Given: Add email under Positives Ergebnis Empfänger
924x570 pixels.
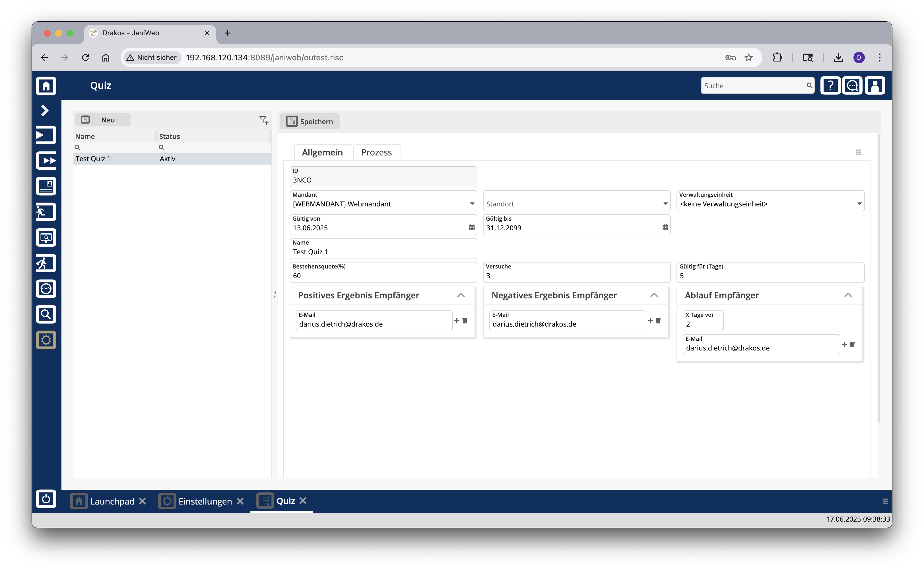Looking at the screenshot, I should pos(457,321).
